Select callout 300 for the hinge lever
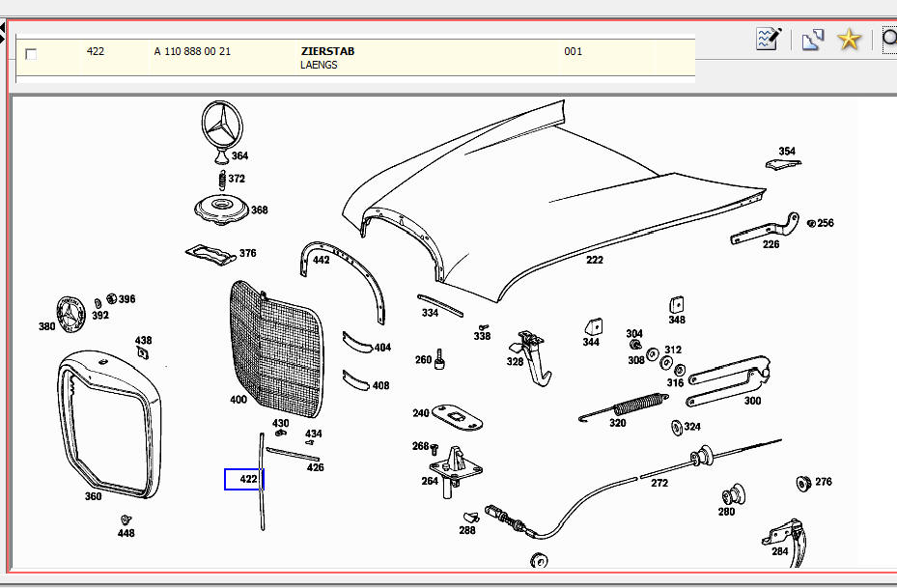This screenshot has width=897, height=588. 752,401
